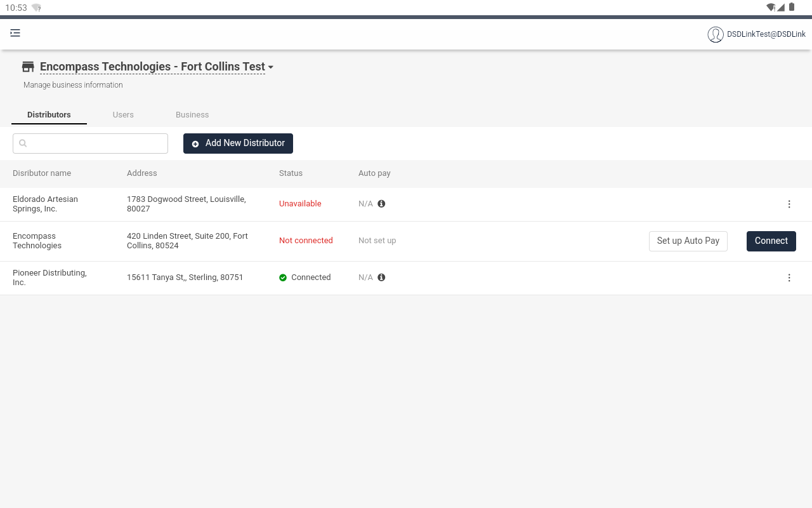812x508 pixels.
Task: Click the 10:53 clock in status bar
Action: [16, 8]
